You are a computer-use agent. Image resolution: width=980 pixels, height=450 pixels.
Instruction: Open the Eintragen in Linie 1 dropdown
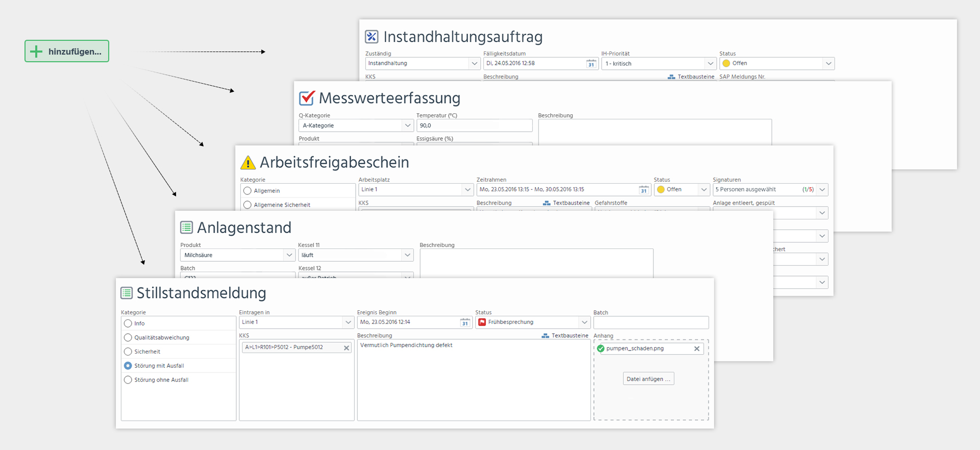[348, 322]
